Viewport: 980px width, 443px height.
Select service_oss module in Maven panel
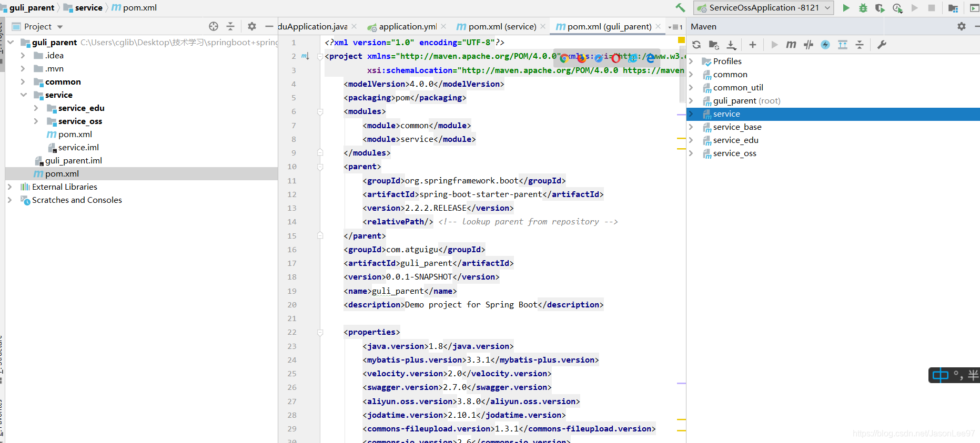tap(734, 153)
